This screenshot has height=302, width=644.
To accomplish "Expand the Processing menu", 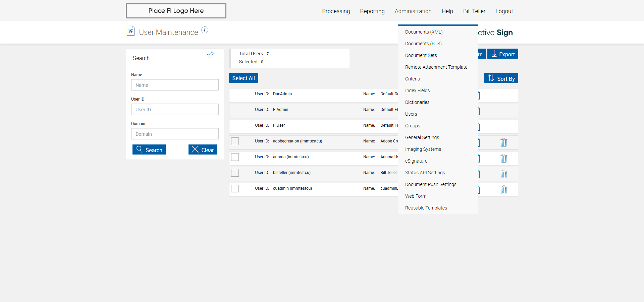I will click(336, 11).
